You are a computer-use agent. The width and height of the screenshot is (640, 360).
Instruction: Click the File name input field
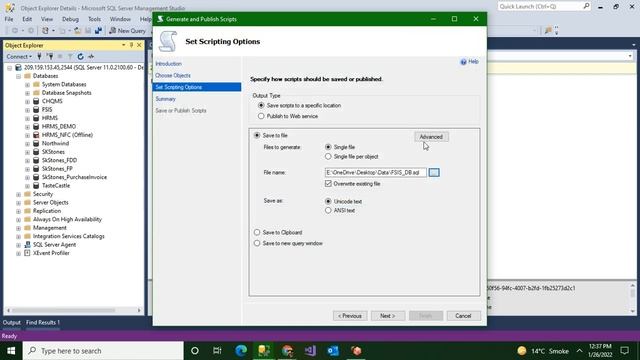coord(376,173)
